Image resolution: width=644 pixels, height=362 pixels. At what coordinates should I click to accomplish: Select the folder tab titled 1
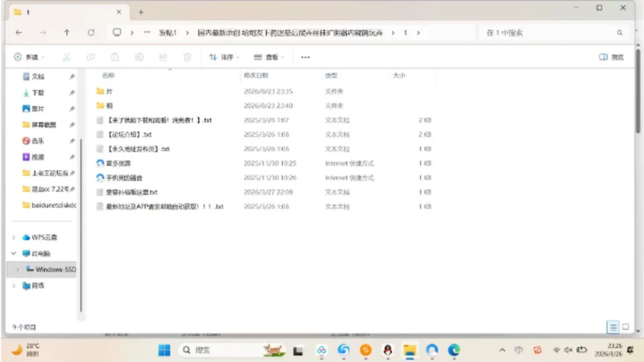point(68,12)
